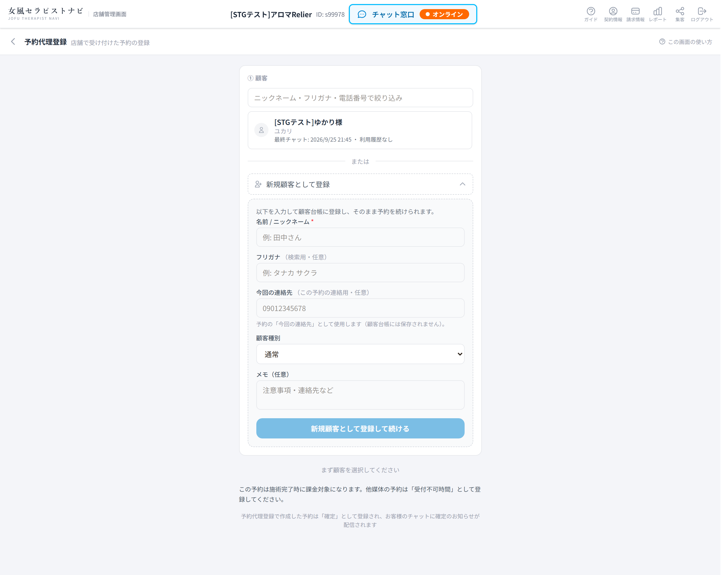Click the ① 顧客 section heading
Screen dimensions: 728x575
[258, 78]
